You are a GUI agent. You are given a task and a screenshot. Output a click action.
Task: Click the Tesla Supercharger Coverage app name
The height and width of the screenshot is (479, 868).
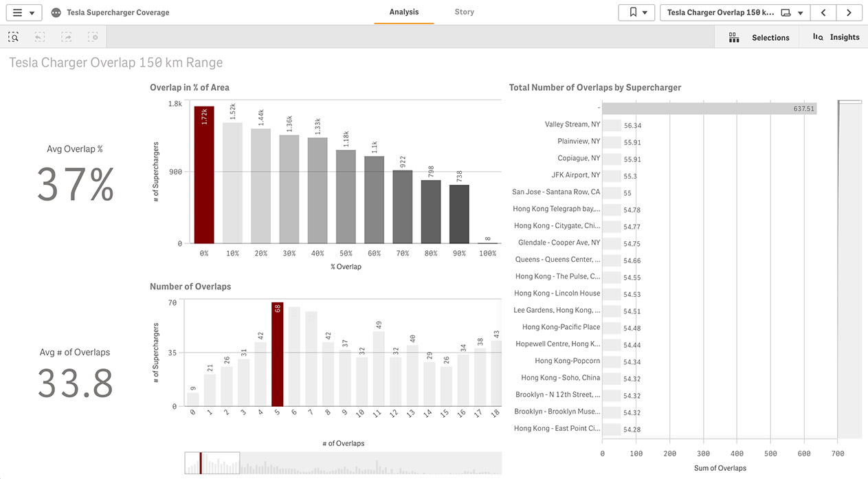118,12
